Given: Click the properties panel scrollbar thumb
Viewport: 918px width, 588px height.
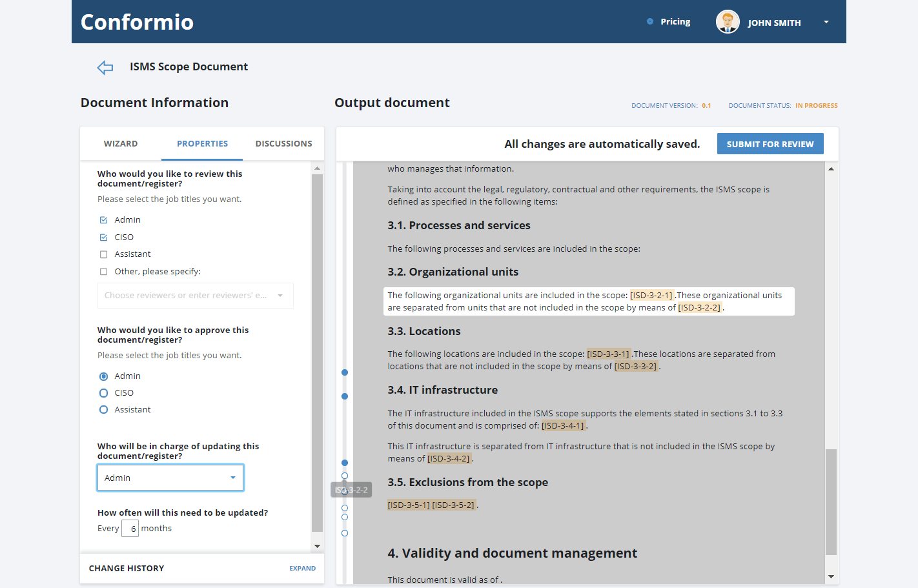Looking at the screenshot, I should click(317, 352).
